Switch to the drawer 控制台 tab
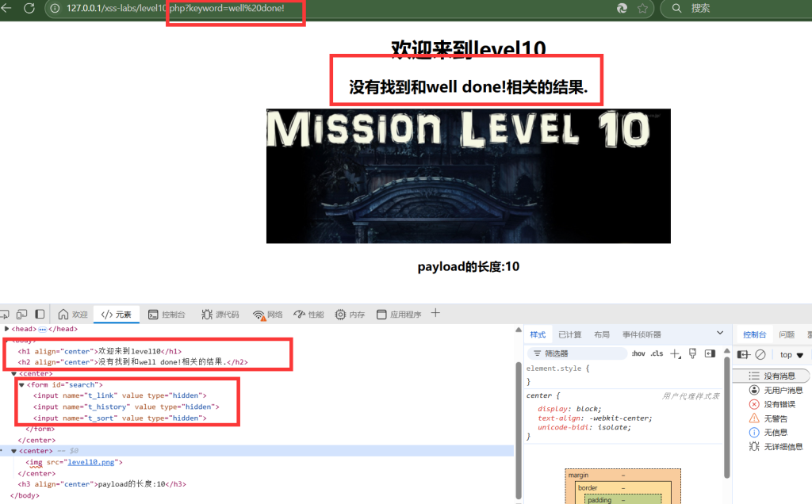This screenshot has width=812, height=504. [x=755, y=334]
